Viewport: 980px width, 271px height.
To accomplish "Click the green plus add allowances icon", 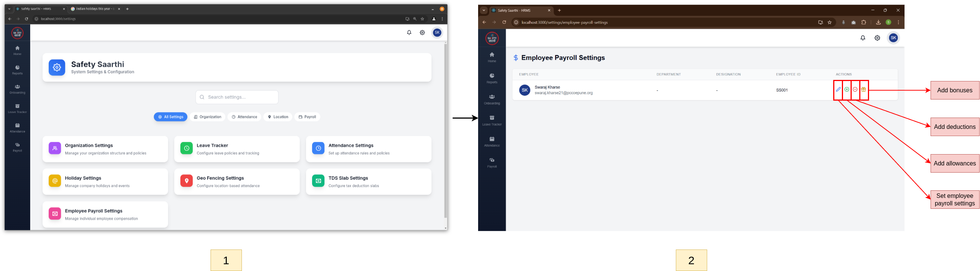I will coord(846,90).
